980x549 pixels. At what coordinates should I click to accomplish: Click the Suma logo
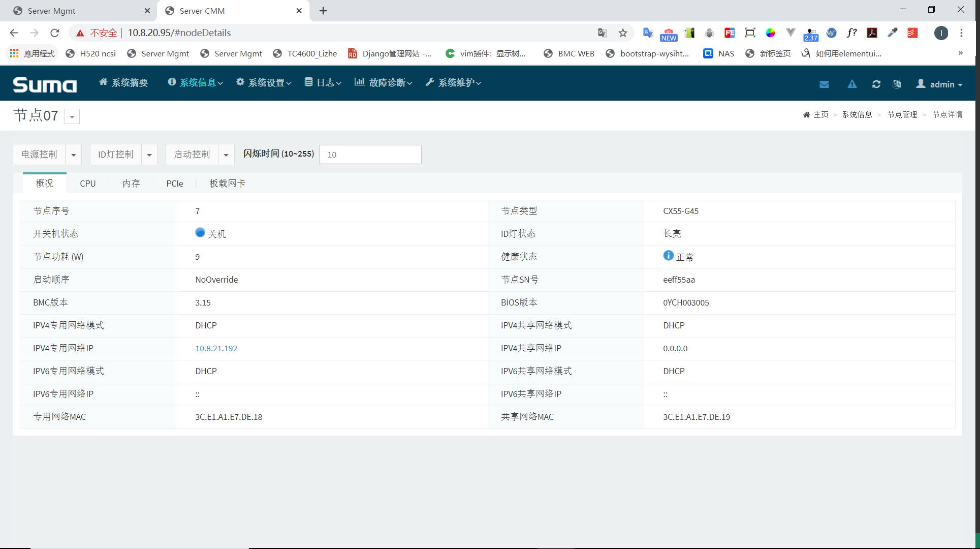click(45, 84)
